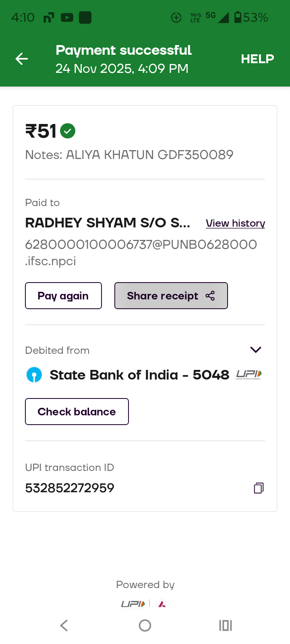Select the UPI transaction ID number
The height and width of the screenshot is (644, 290).
pyautogui.click(x=70, y=488)
